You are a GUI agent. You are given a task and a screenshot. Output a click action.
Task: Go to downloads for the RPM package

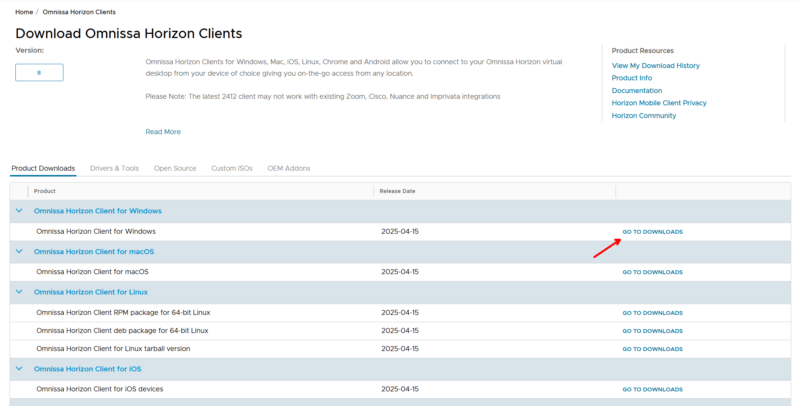tap(653, 313)
